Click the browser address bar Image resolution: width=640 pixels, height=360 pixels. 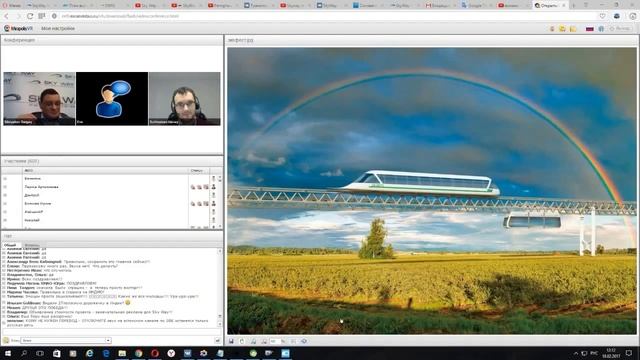[327, 16]
